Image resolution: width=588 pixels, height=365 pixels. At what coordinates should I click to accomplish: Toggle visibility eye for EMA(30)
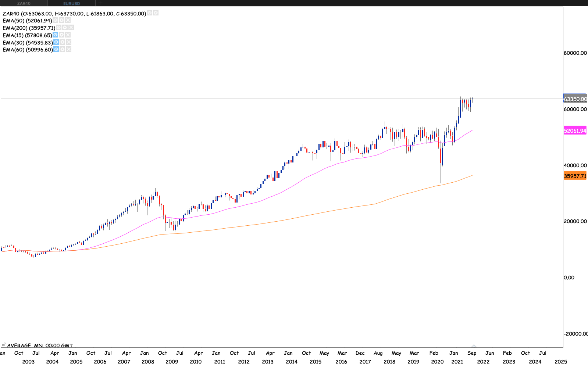(56, 42)
